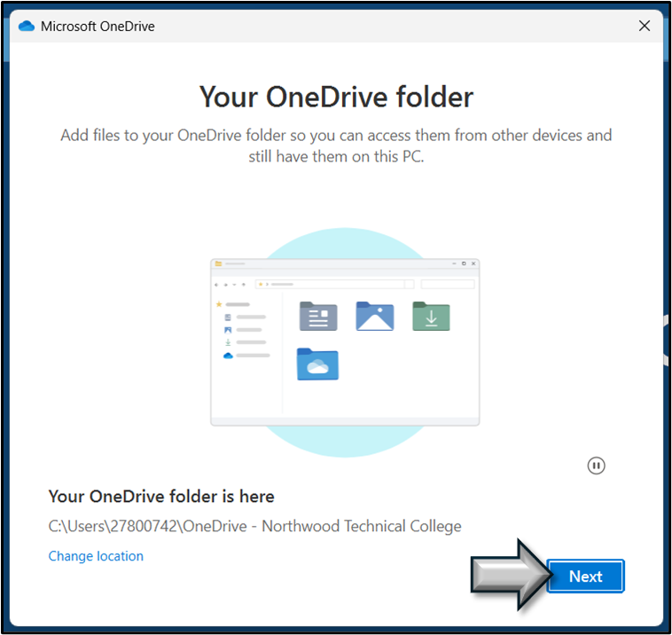Click the pictures folder in illustration
672x635 pixels.
coord(375,317)
